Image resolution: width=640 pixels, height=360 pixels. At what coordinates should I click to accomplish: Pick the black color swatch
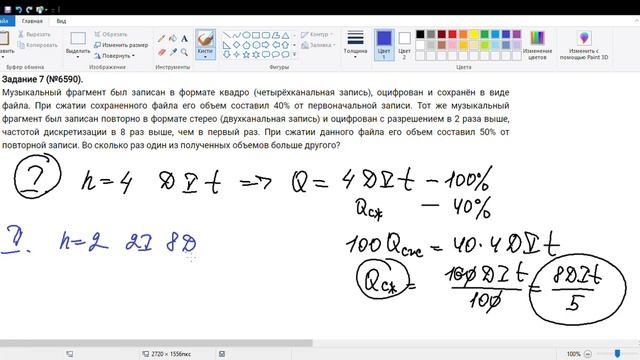pyautogui.click(x=420, y=34)
